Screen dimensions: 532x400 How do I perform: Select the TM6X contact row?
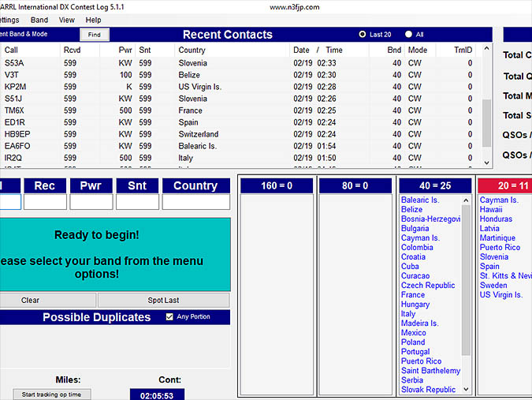pos(240,110)
